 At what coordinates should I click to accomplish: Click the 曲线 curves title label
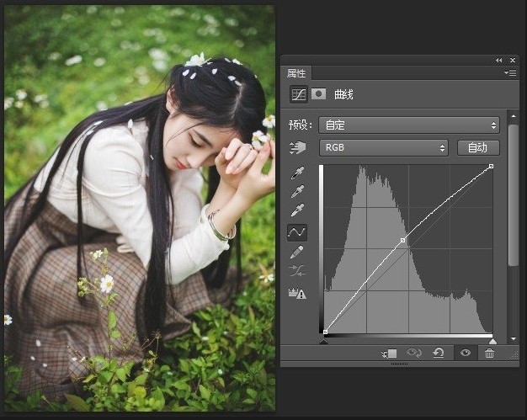coord(343,94)
